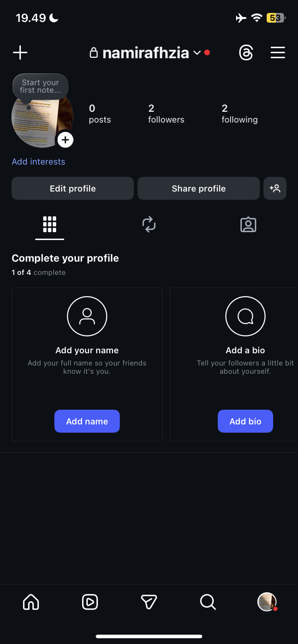Viewport: 298px width, 644px height.
Task: Click the Add bio button
Action: (245, 421)
